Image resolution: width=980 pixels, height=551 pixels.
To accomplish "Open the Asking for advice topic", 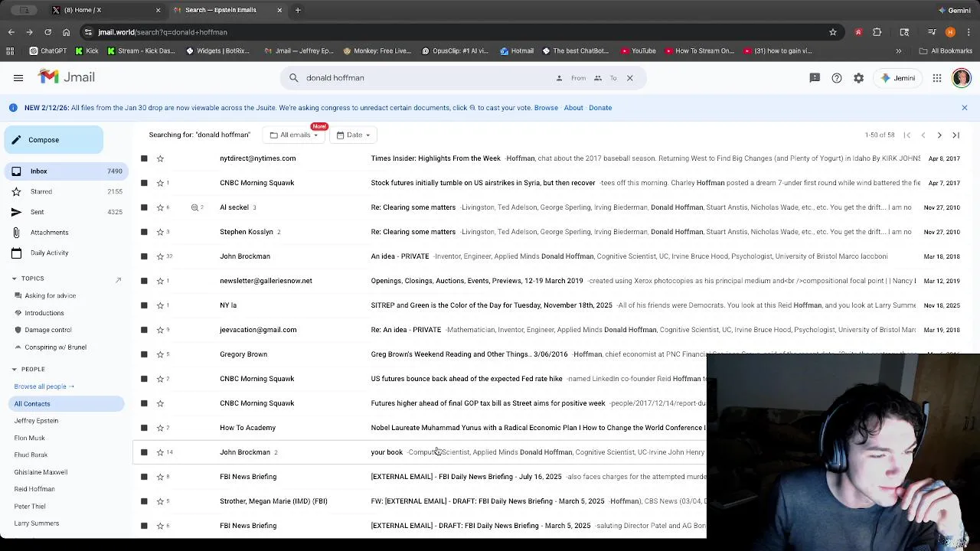I will (x=51, y=295).
